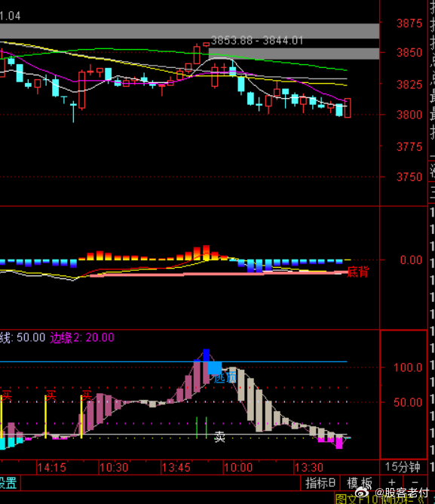
Task: Open the 模板 template button
Action: click(360, 483)
